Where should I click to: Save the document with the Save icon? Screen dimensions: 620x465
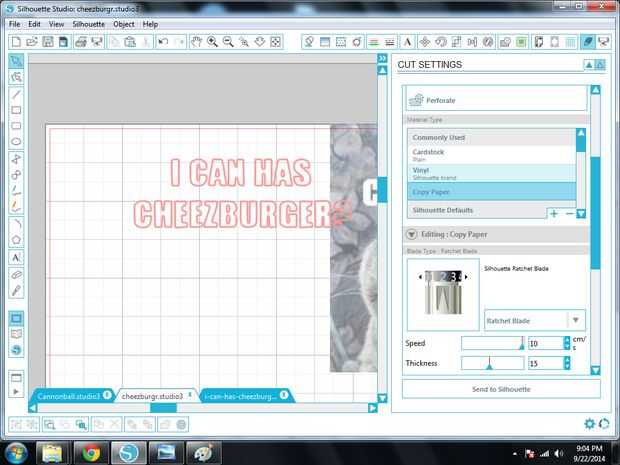point(47,42)
